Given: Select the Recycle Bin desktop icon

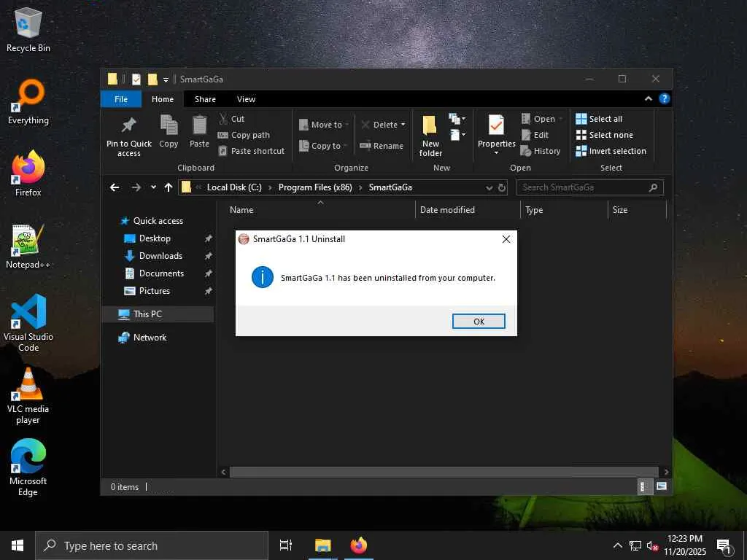Looking at the screenshot, I should [28, 30].
